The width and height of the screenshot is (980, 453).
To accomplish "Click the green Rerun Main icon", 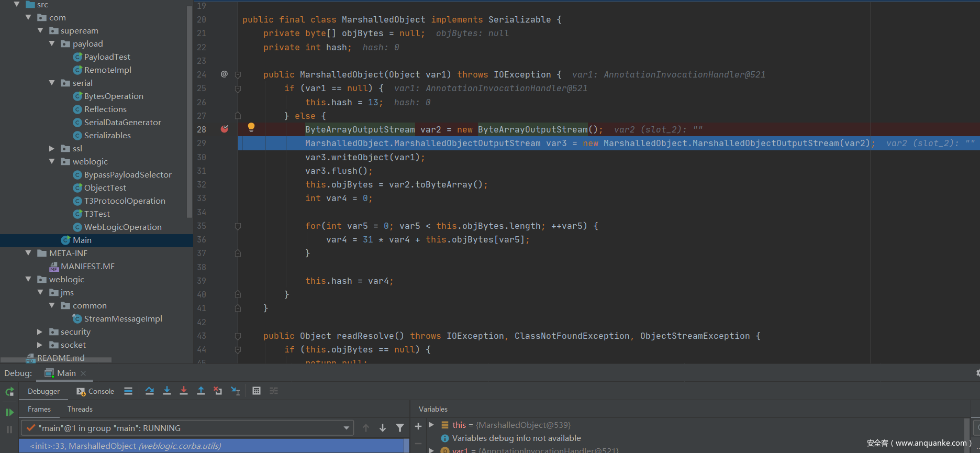I will click(x=9, y=392).
